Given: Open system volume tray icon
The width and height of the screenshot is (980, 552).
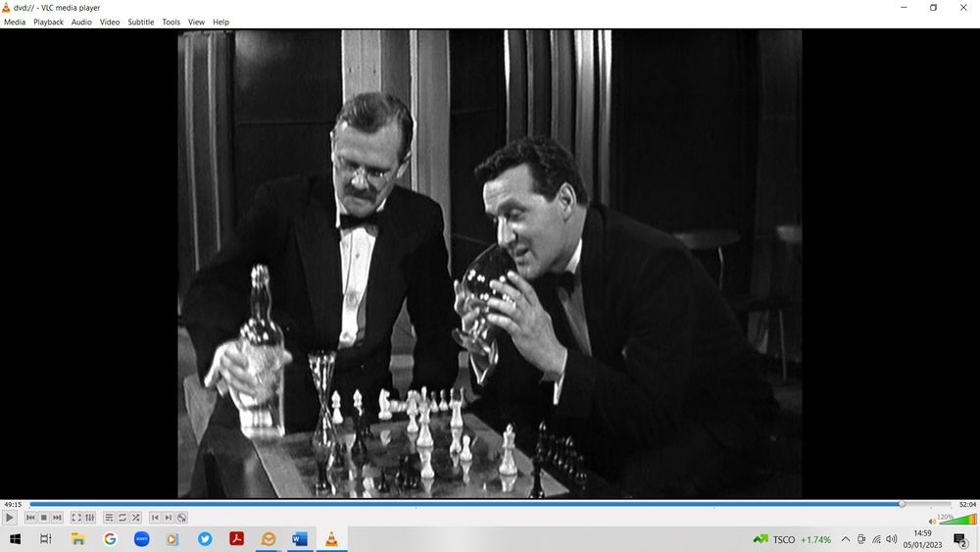Looking at the screenshot, I should (891, 539).
